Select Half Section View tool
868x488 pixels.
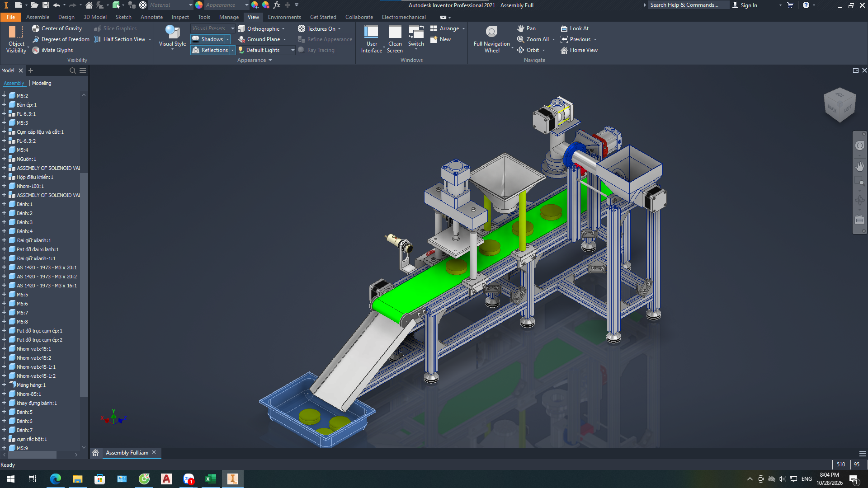click(120, 39)
